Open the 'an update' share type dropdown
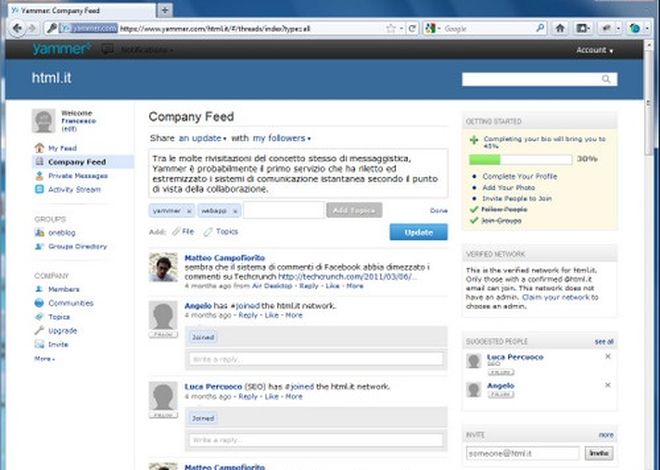The height and width of the screenshot is (470, 660). point(202,138)
